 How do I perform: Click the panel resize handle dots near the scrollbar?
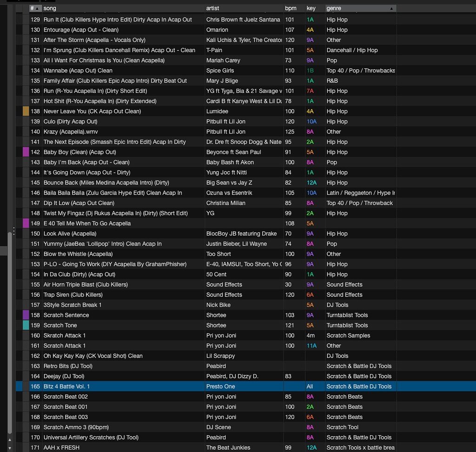(x=13, y=231)
